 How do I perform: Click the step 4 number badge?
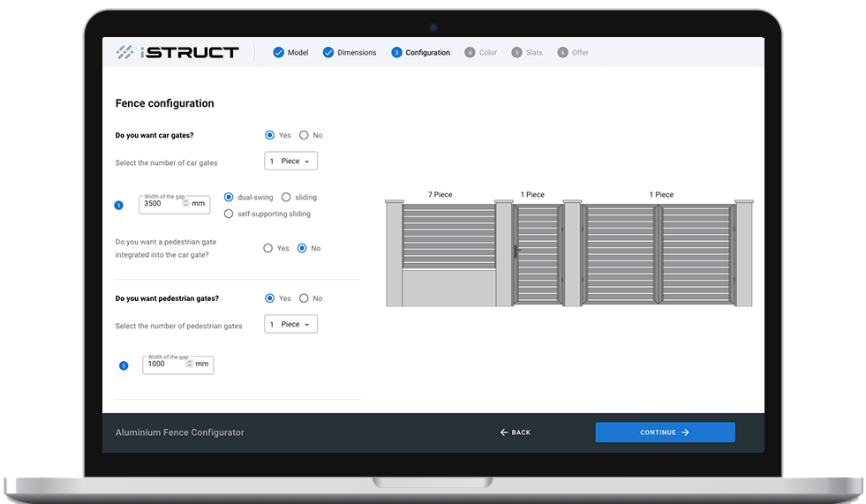[470, 52]
